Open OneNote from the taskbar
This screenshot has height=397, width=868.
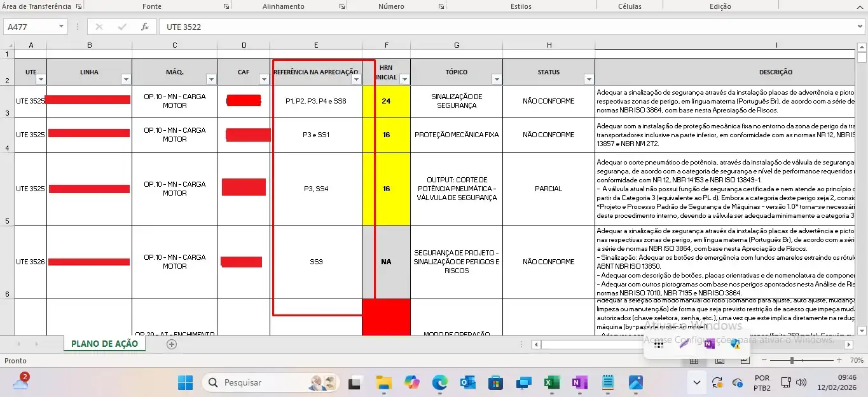(579, 382)
